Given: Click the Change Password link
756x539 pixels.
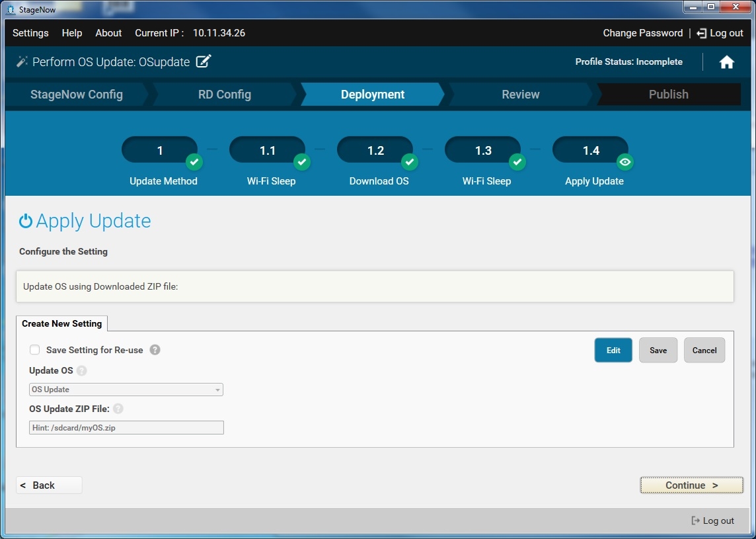Looking at the screenshot, I should pos(642,33).
